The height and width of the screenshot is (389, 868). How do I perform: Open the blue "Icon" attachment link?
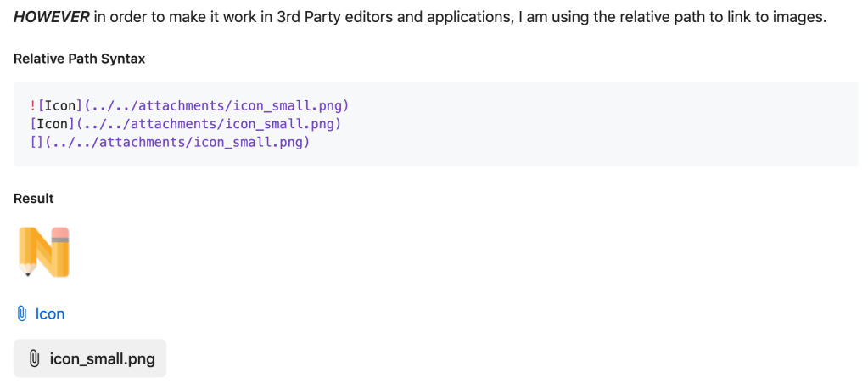[x=49, y=314]
